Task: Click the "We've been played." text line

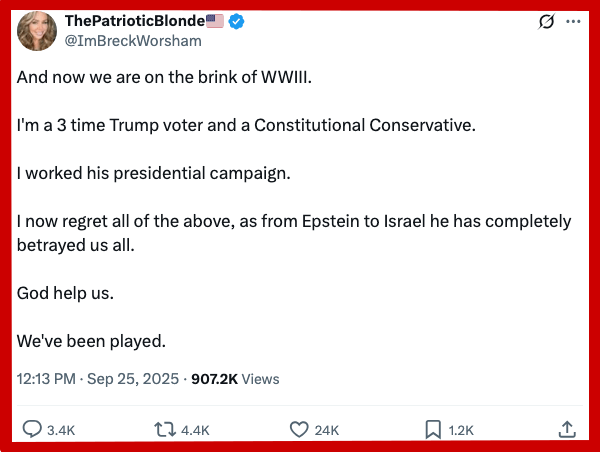Action: (91, 341)
